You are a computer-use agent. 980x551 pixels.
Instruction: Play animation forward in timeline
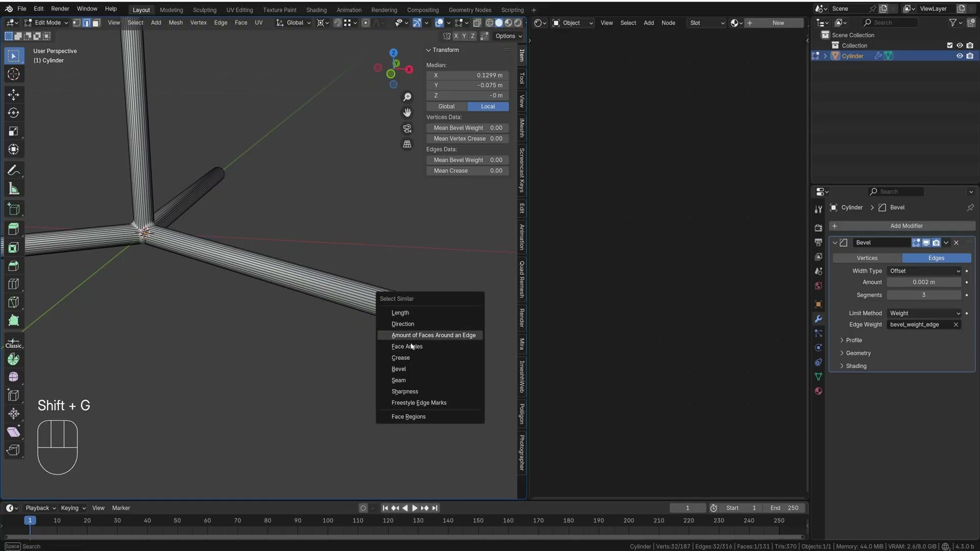(414, 508)
